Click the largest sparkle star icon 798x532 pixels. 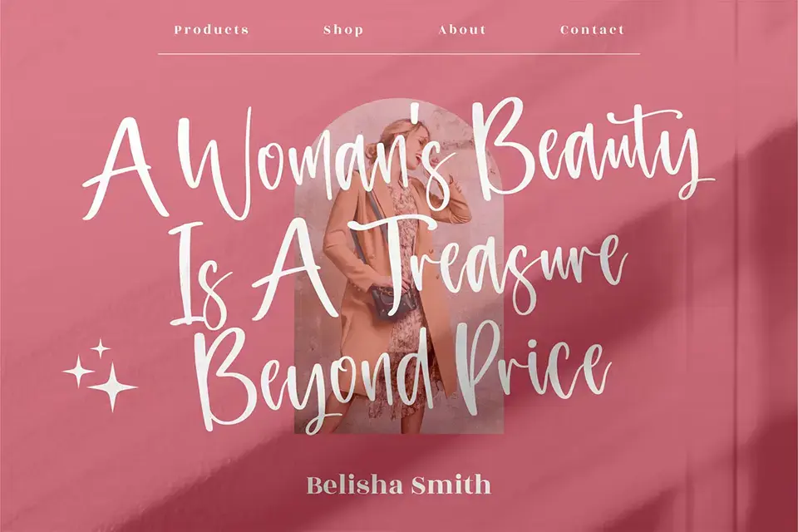(x=112, y=387)
